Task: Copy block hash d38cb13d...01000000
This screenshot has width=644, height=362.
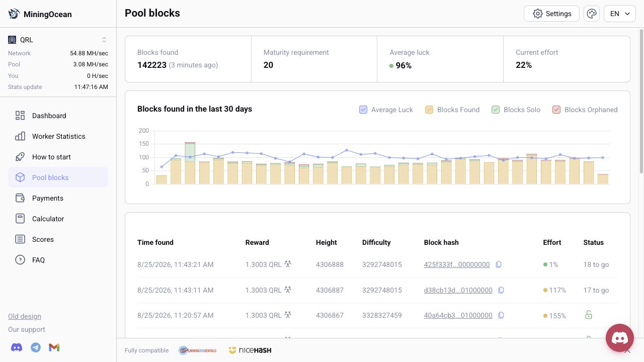Action: click(501, 290)
